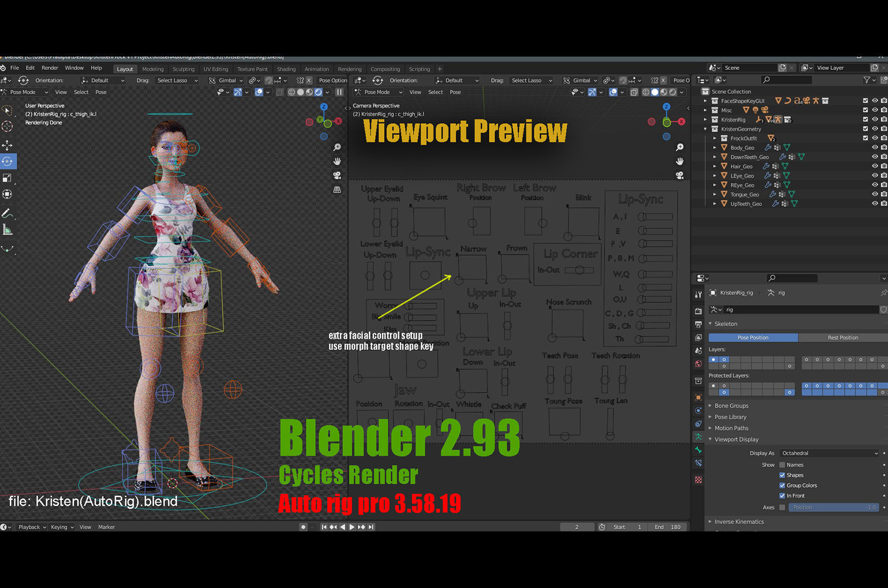Toggle camera view icon in left viewport
Image resolution: width=888 pixels, height=588 pixels.
337,175
